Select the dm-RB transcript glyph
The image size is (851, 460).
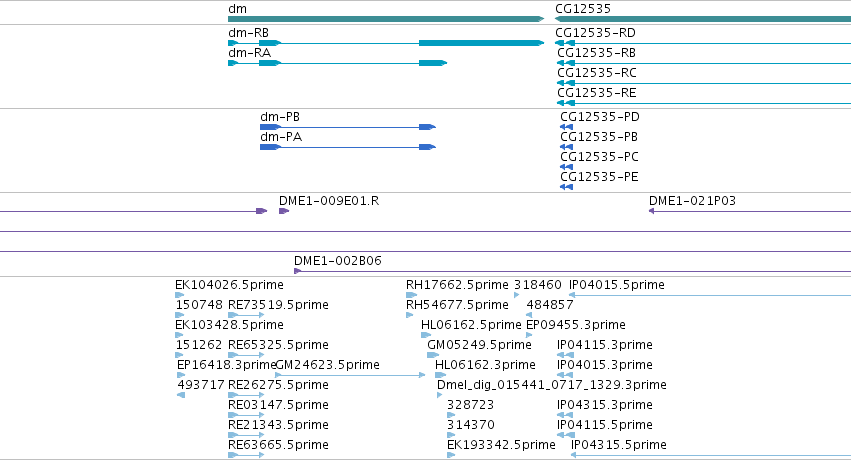pyautogui.click(x=386, y=43)
